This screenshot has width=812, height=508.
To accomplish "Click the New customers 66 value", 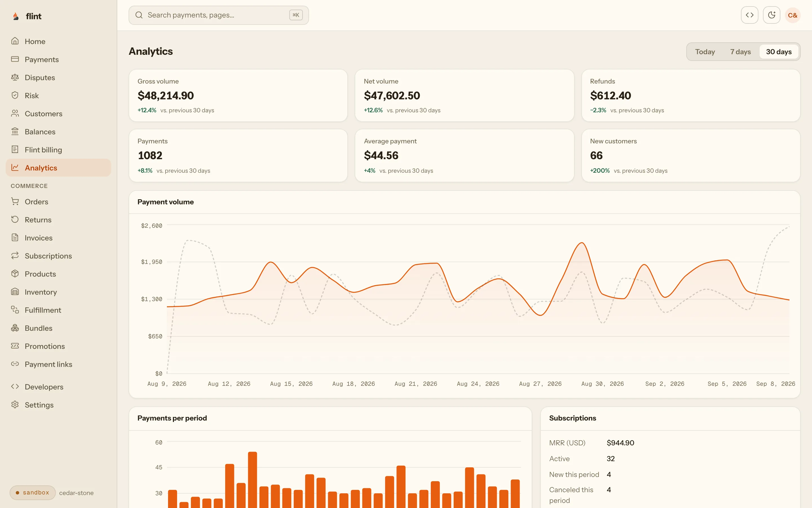I will (596, 156).
